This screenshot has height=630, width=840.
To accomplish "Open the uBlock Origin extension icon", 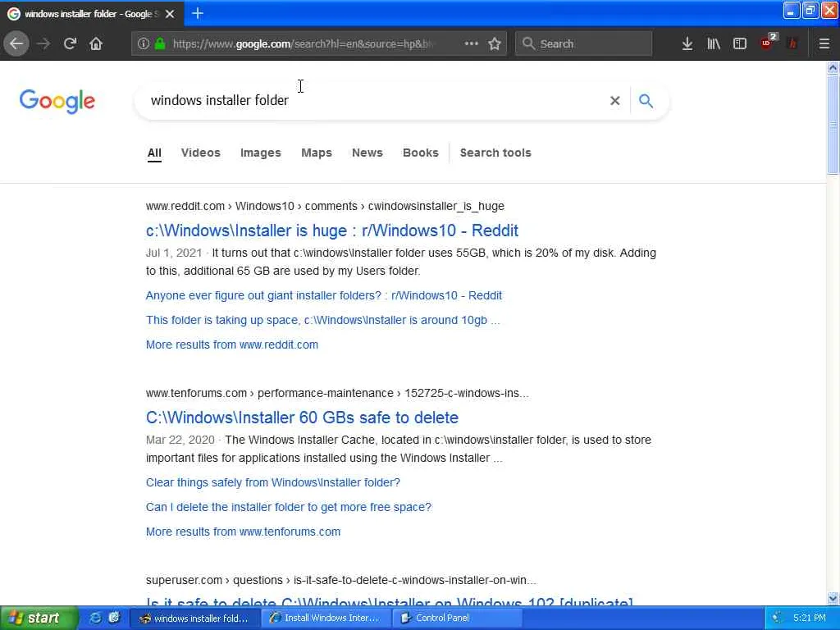I will tap(768, 43).
